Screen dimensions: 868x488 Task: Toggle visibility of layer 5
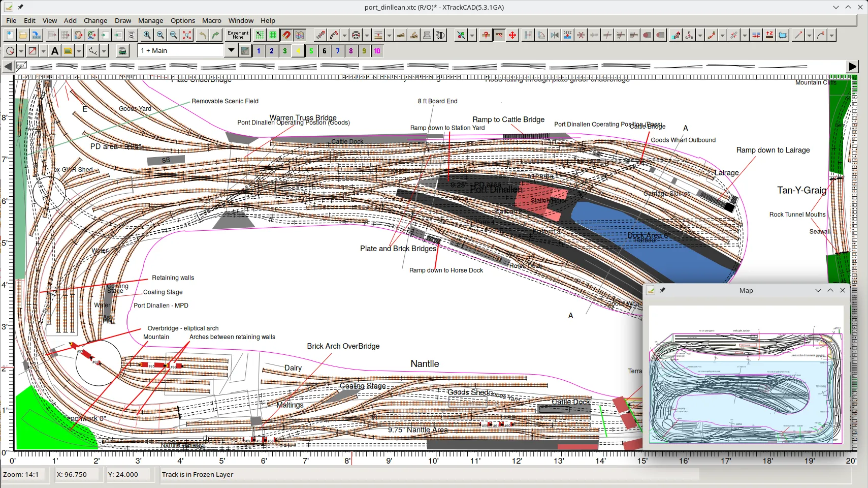click(311, 51)
